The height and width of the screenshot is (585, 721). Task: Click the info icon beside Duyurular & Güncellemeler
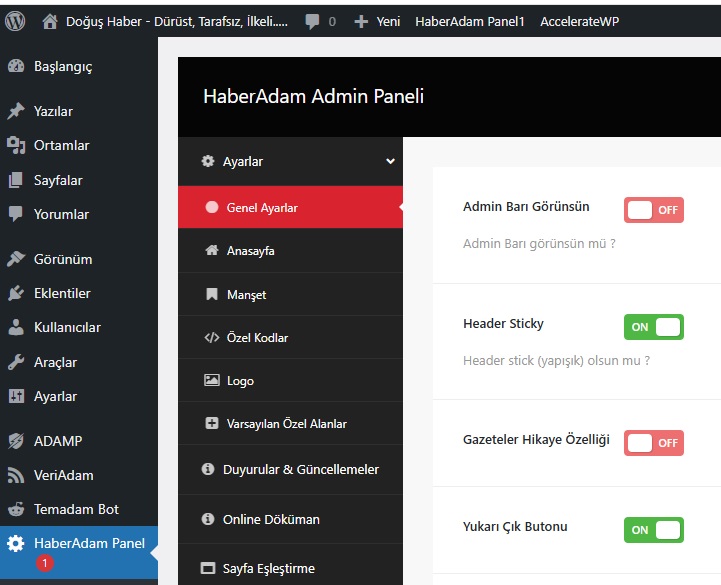point(208,469)
